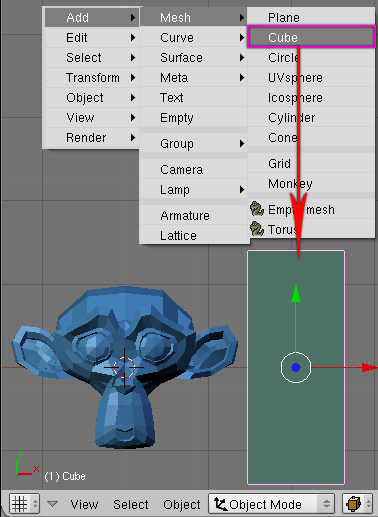378x517 pixels.
Task: Collapse header menus with the triangle toggle
Action: click(x=53, y=504)
